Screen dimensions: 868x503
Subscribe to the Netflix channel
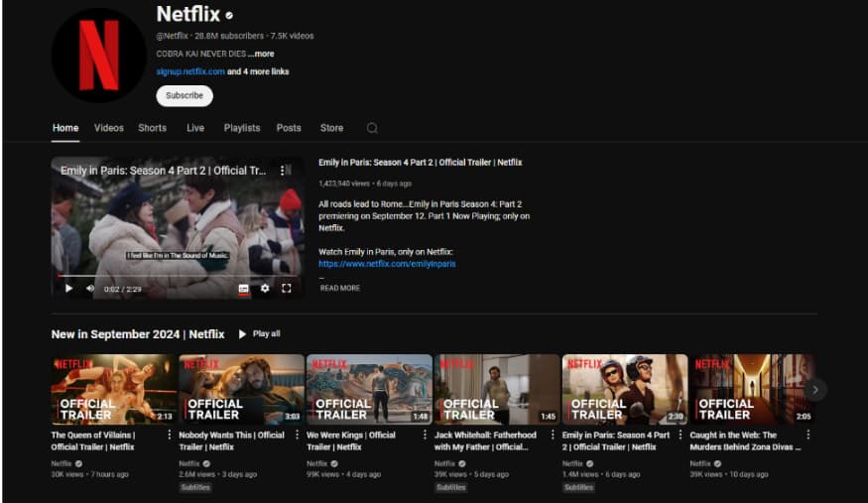(x=185, y=95)
